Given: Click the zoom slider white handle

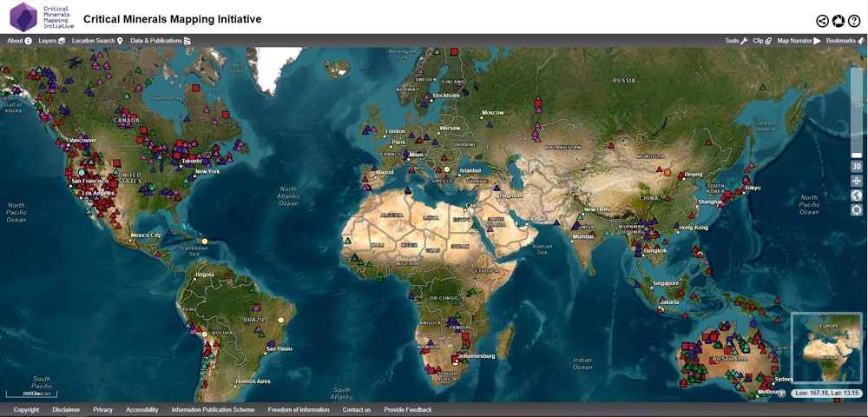Looking at the screenshot, I should (857, 155).
